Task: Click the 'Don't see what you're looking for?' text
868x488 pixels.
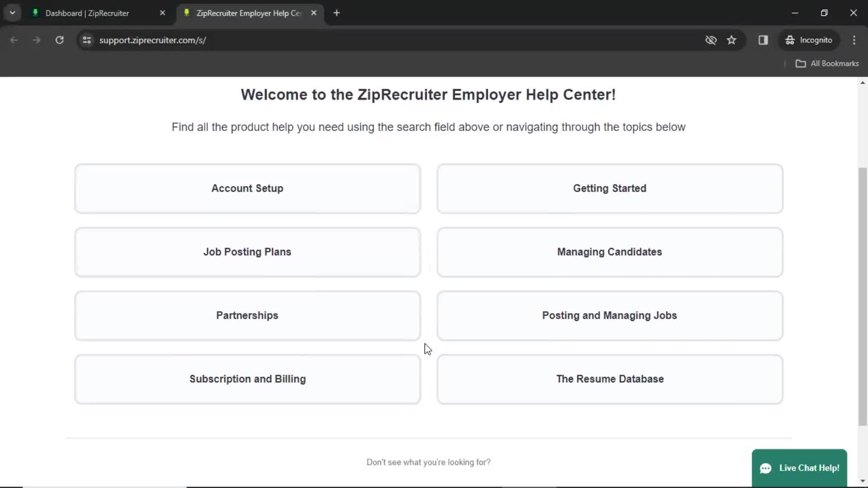Action: [x=428, y=462]
